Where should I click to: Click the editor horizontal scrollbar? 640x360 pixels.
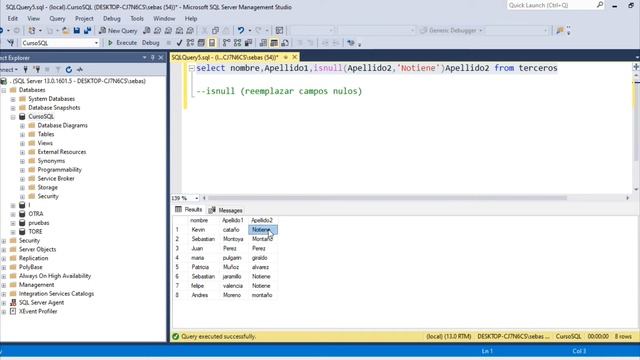click(387, 198)
